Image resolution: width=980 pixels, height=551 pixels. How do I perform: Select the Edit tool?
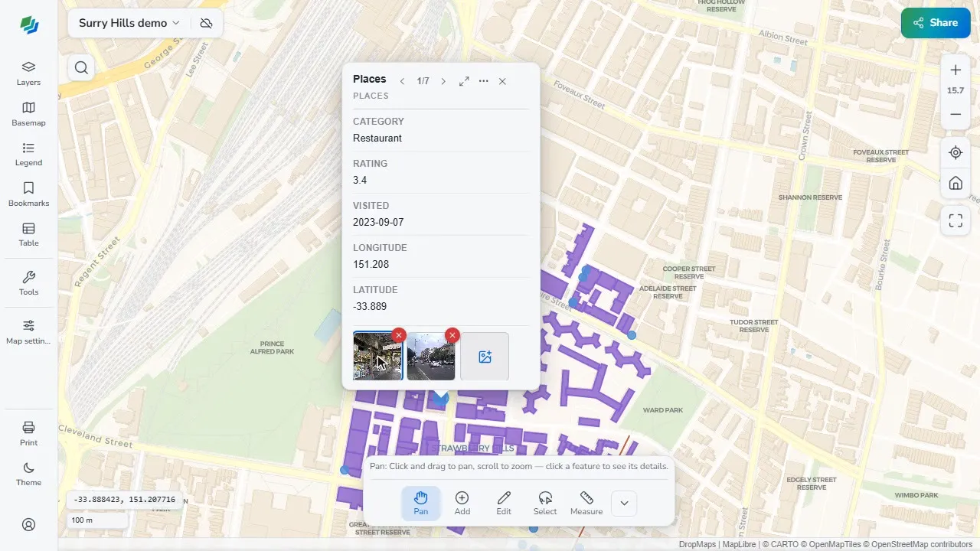coord(504,503)
